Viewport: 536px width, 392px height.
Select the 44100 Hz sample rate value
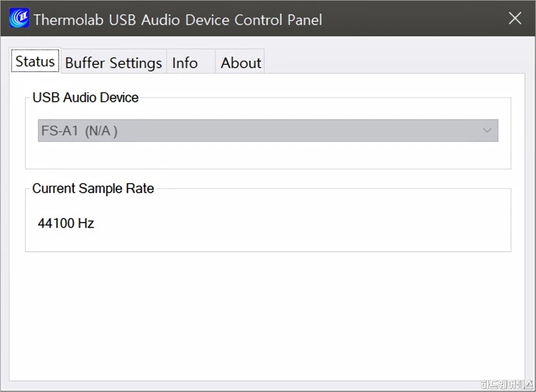click(66, 223)
